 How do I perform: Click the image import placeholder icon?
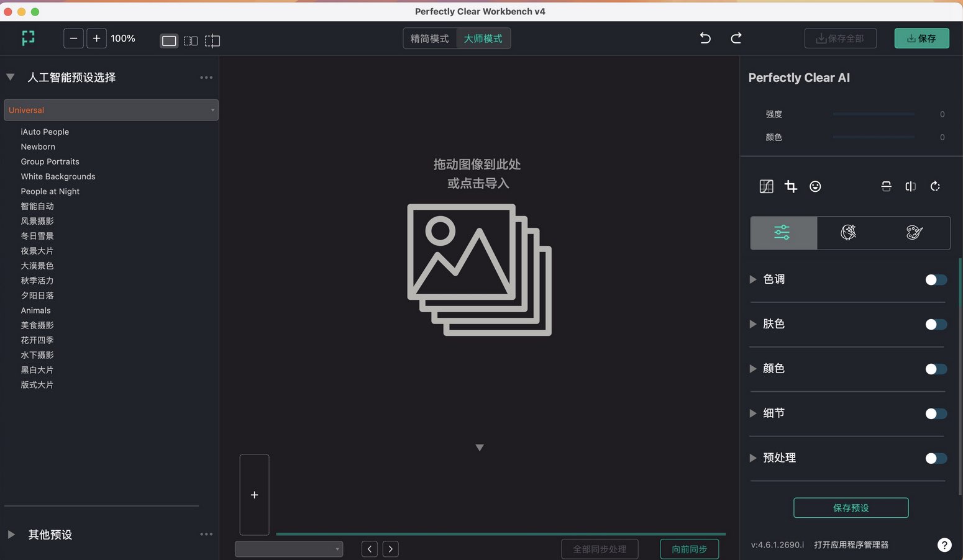point(479,269)
